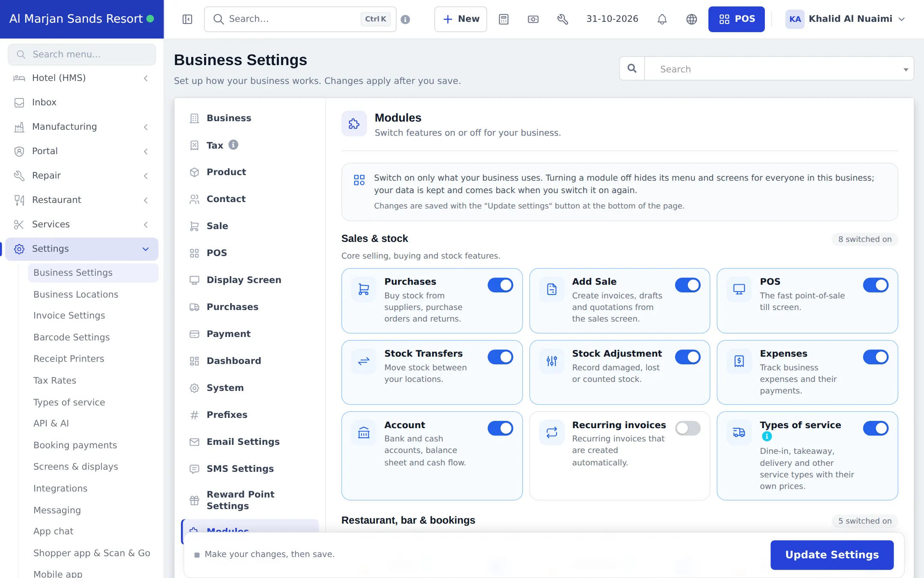Click the Expenses receipt icon
Screen dimensions: 924x578
[x=739, y=361]
